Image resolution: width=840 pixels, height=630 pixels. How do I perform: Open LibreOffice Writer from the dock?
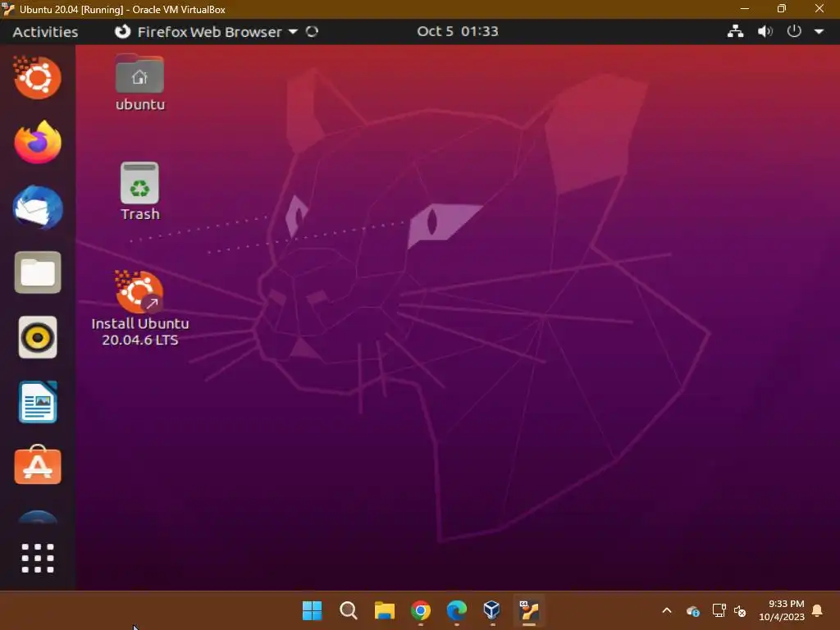click(38, 402)
